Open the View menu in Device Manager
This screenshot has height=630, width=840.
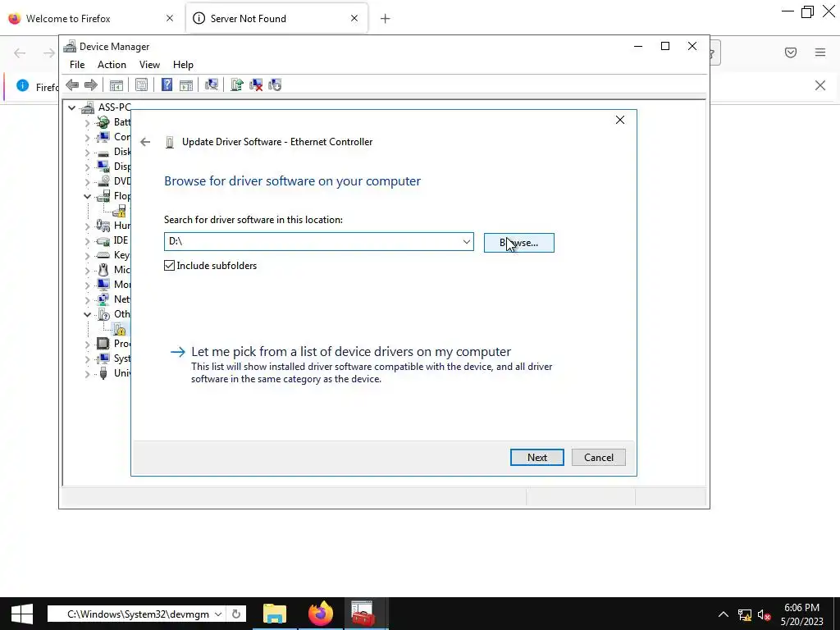(149, 65)
